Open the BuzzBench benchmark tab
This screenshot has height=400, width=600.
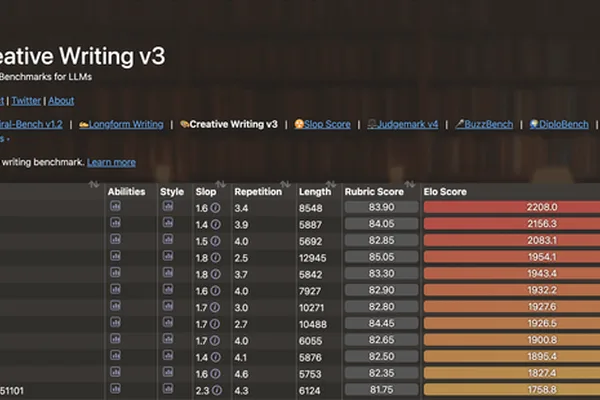[484, 124]
